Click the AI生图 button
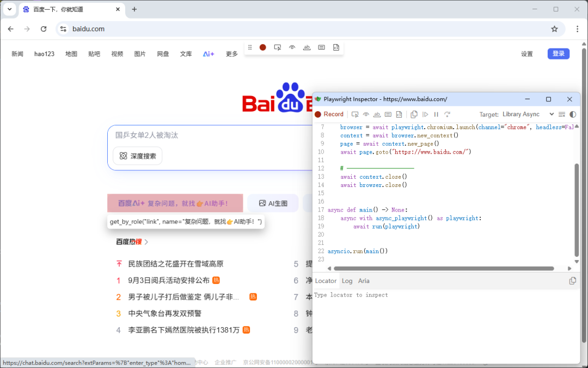The image size is (588, 368). (273, 203)
